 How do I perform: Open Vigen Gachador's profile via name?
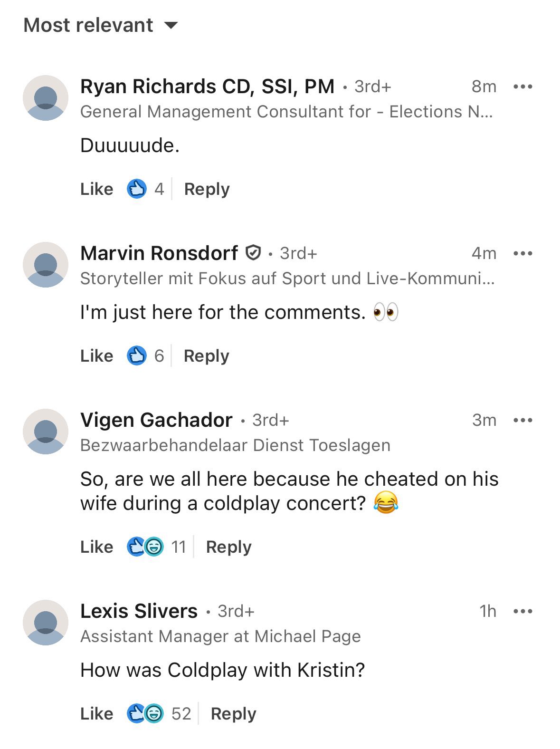156,420
